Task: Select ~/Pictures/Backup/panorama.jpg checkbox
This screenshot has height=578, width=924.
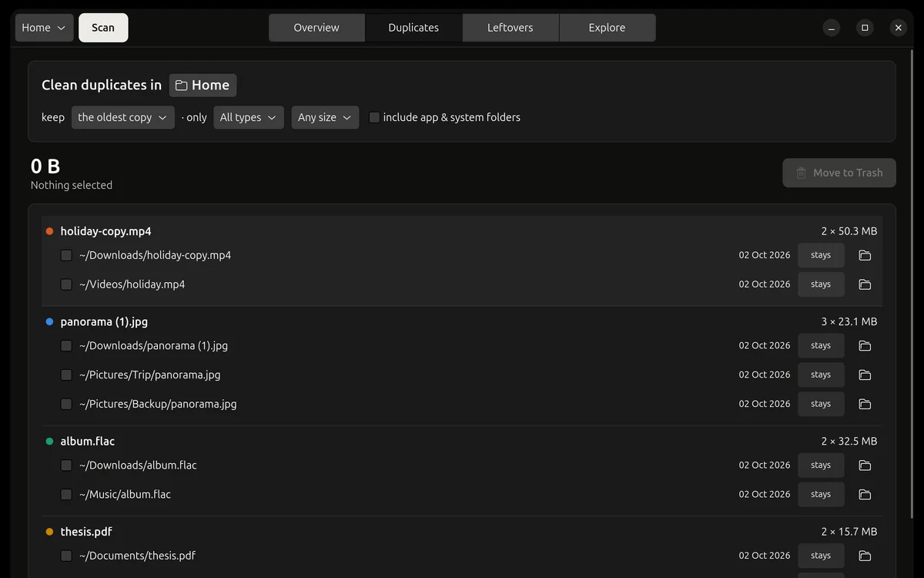Action: click(66, 404)
